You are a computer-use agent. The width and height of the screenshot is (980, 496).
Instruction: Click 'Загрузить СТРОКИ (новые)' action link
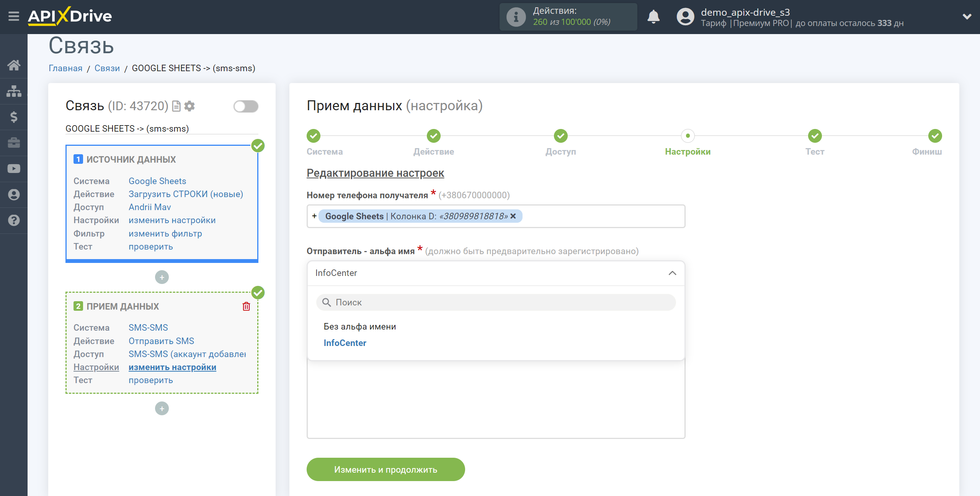click(186, 194)
